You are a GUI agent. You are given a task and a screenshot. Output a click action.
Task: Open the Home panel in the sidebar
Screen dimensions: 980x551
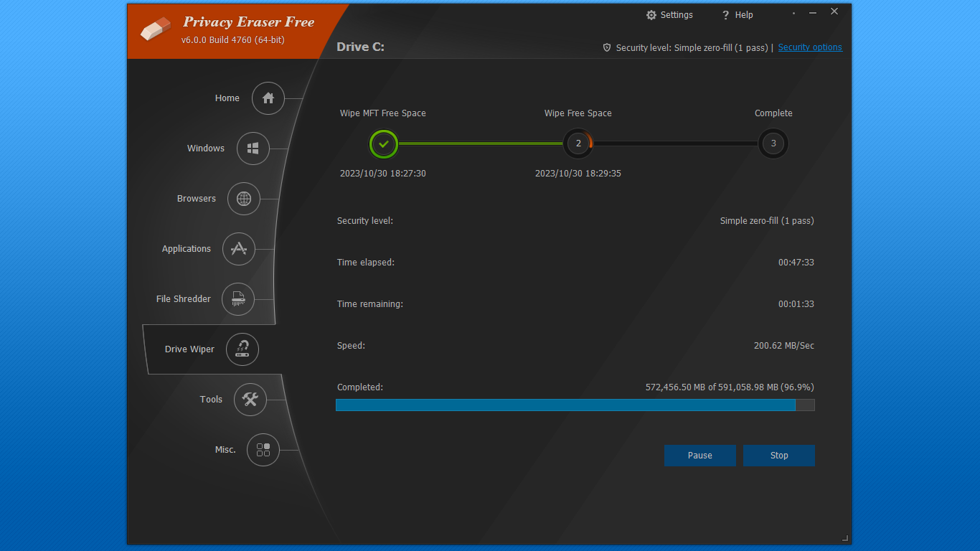pyautogui.click(x=268, y=98)
